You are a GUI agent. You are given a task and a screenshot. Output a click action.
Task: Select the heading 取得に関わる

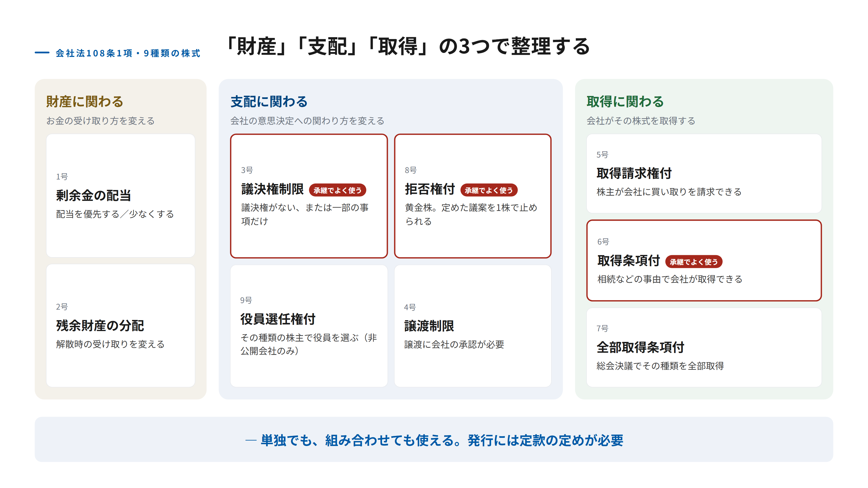[x=625, y=102]
